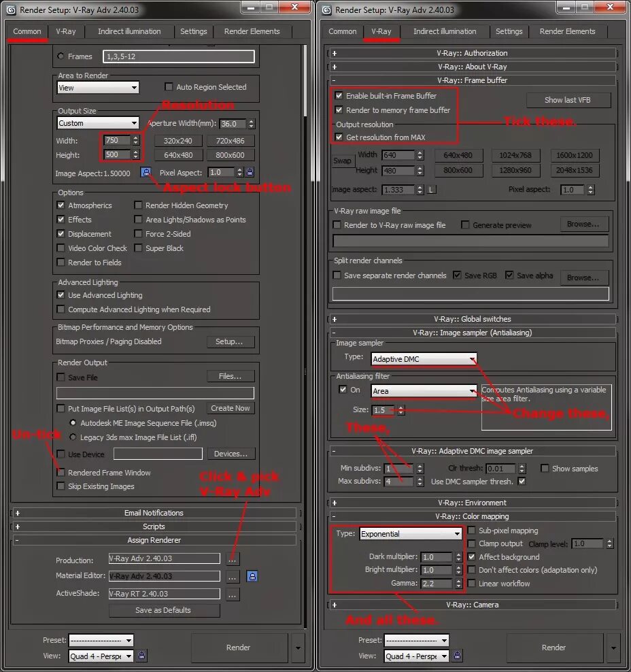Click the Width spinner in Output Size

[x=136, y=140]
